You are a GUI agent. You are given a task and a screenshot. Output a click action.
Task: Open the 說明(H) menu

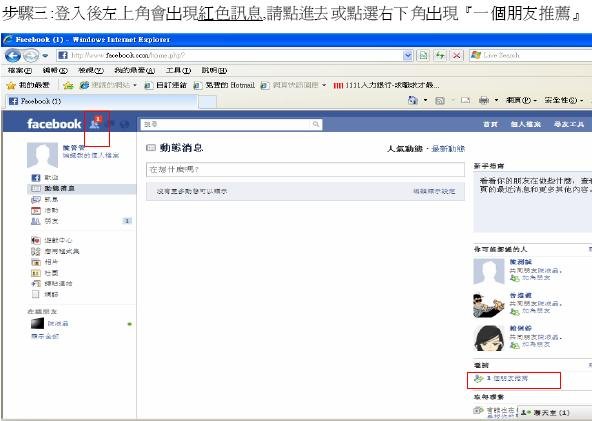click(214, 71)
